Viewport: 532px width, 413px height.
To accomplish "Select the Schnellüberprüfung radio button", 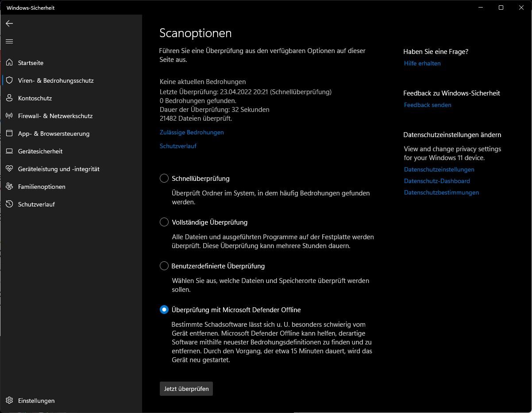I will point(164,178).
